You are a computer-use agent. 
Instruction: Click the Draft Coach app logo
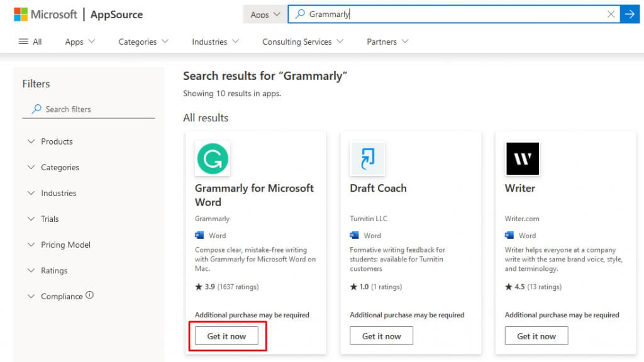coord(367,158)
